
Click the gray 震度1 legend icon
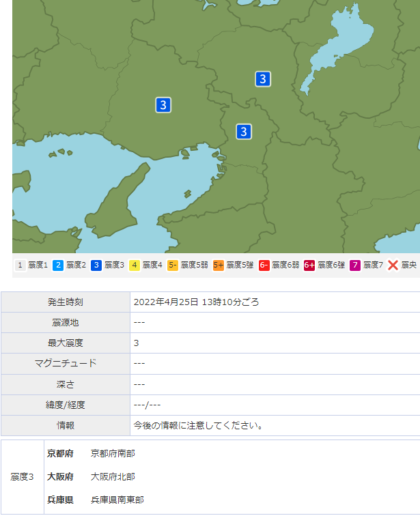20,265
